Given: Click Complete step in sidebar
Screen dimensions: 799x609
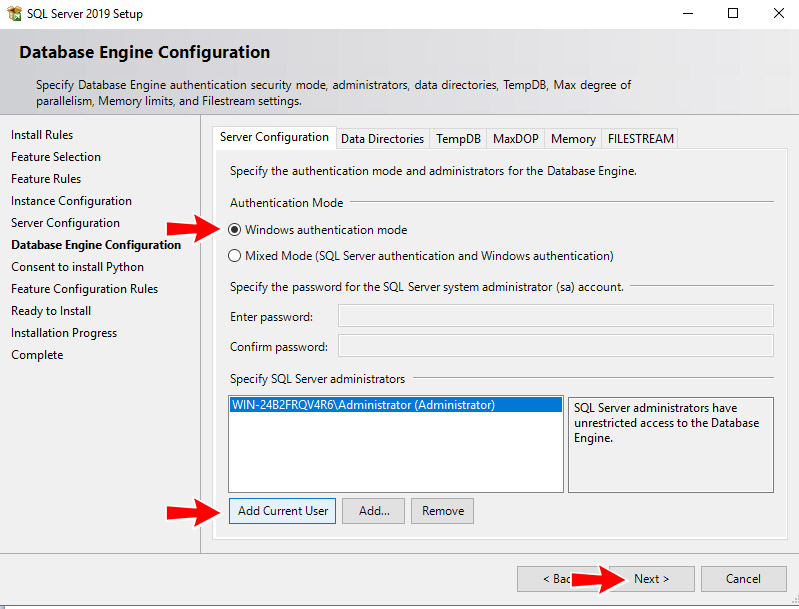Looking at the screenshot, I should 37,355.
